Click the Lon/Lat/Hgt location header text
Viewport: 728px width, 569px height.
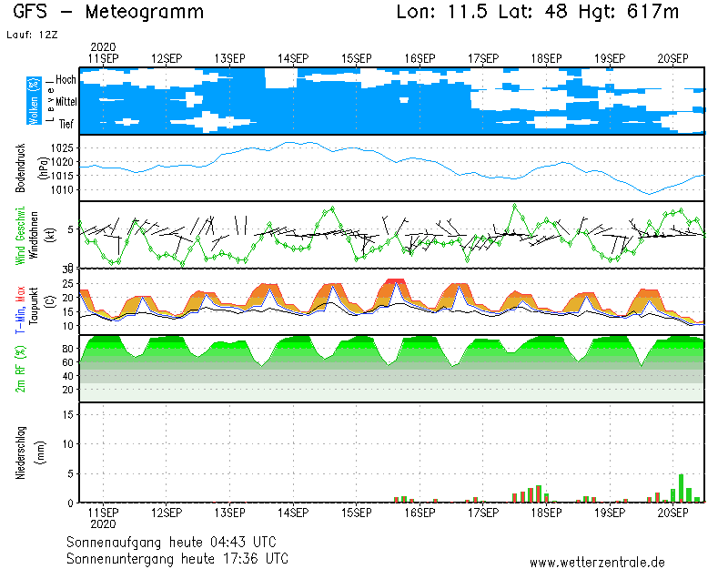(538, 13)
